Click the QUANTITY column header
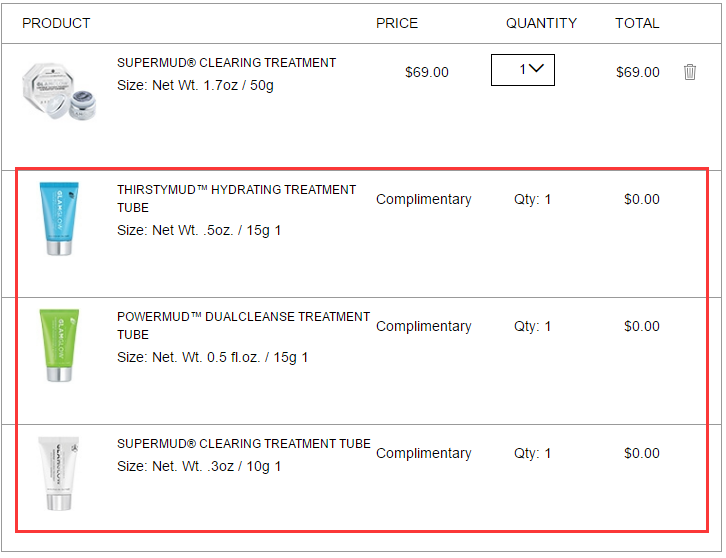The height and width of the screenshot is (558, 726). click(x=541, y=23)
